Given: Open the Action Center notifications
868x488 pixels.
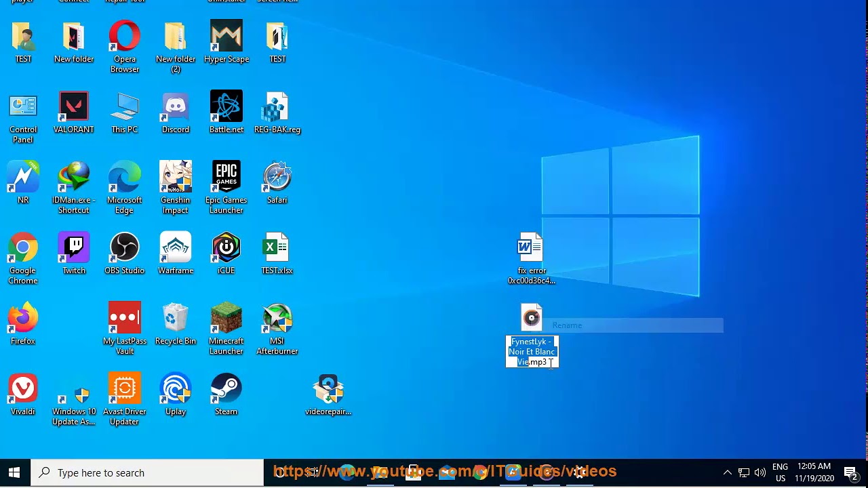Looking at the screenshot, I should (x=850, y=472).
